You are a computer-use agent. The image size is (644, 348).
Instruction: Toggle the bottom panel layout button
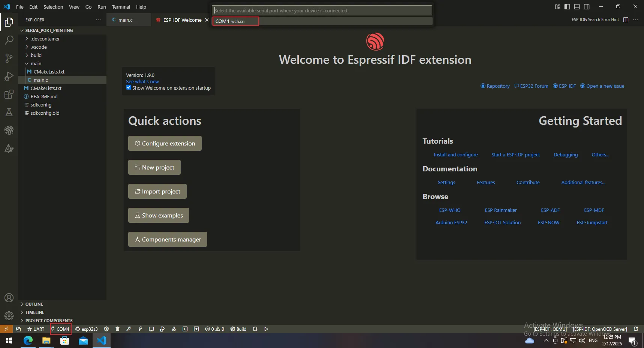[x=577, y=7]
